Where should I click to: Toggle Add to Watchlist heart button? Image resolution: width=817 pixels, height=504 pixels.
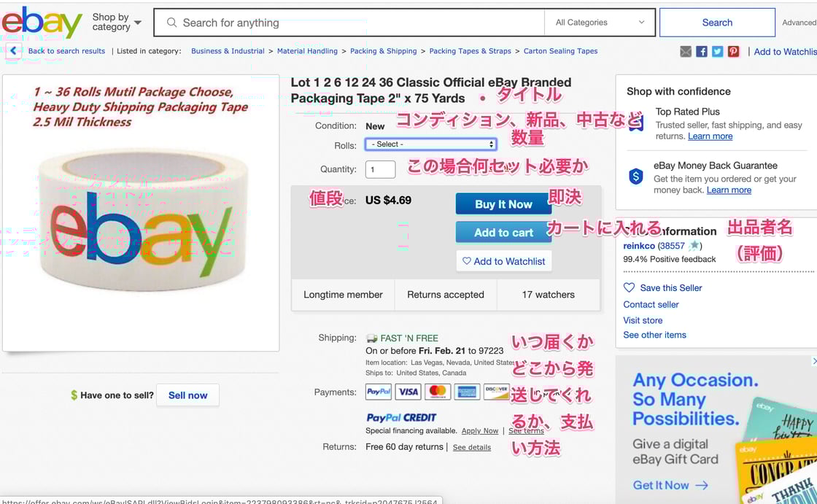pyautogui.click(x=503, y=261)
